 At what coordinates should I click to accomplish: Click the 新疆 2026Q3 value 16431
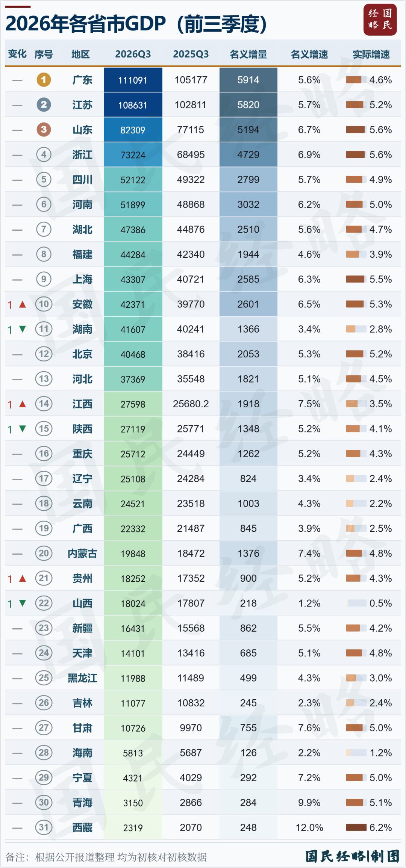click(x=133, y=628)
